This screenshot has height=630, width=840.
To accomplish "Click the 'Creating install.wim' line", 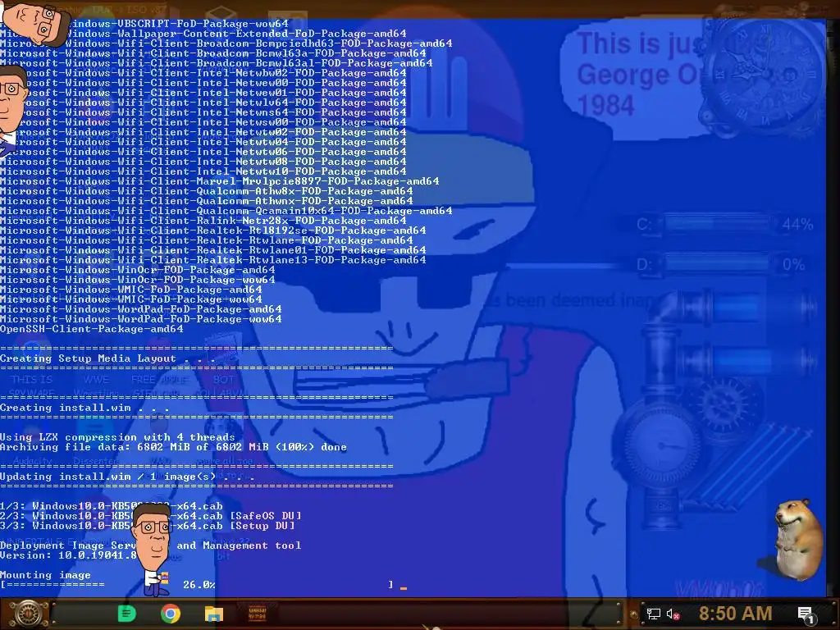I will [x=84, y=408].
